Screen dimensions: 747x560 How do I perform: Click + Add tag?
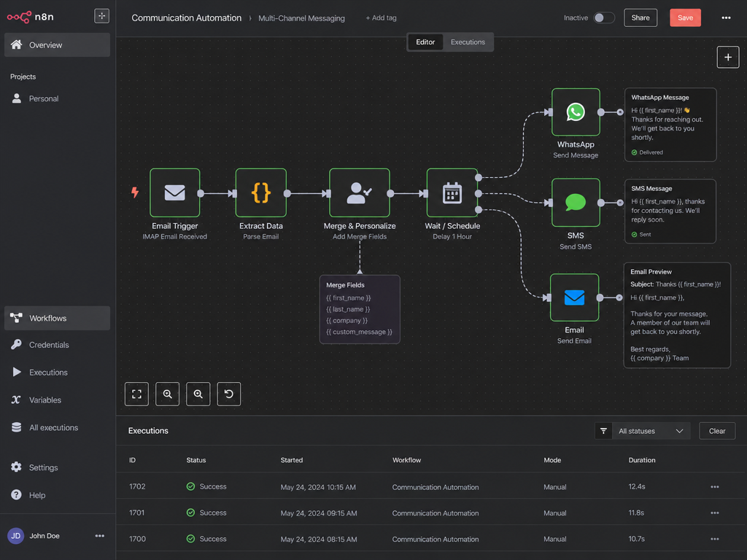381,17
